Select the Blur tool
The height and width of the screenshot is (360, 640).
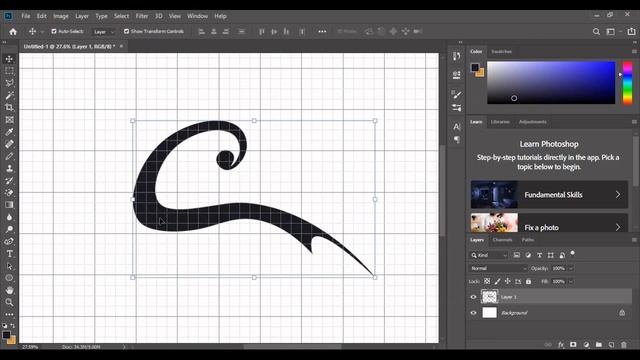(x=9, y=217)
